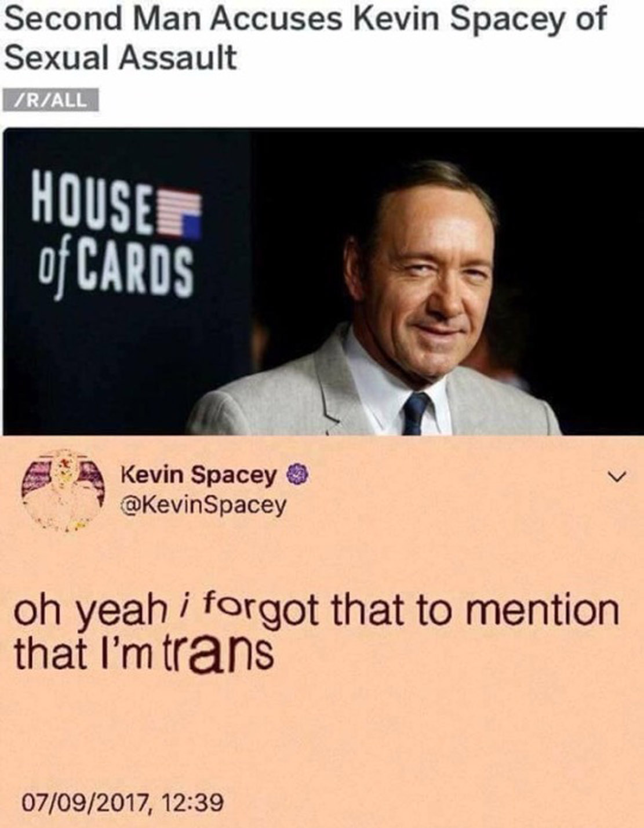The height and width of the screenshot is (828, 644).
Task: Click the 'Sexual Assault' line of the headline
Action: pyautogui.click(x=121, y=59)
